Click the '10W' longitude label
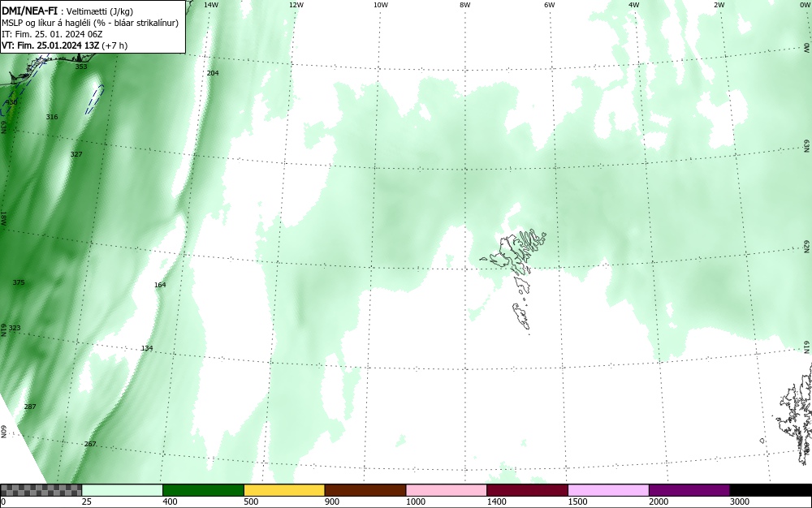Viewport: 812px width, 508px height. tap(381, 5)
